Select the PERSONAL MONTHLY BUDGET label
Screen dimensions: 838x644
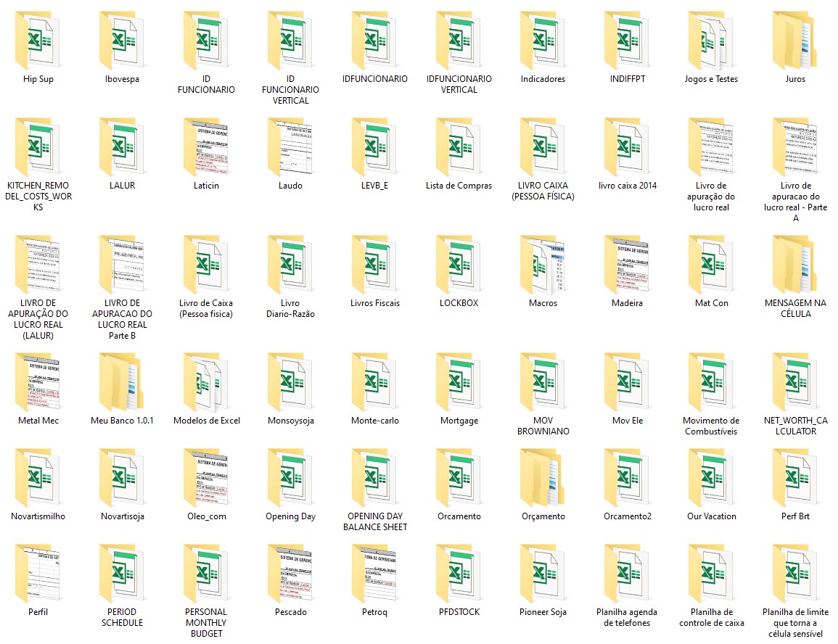206,623
